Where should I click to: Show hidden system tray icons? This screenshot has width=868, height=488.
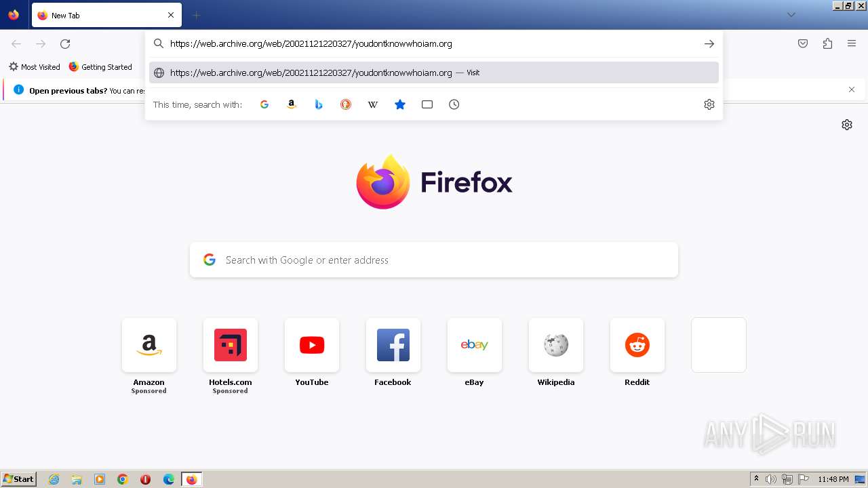(756, 479)
